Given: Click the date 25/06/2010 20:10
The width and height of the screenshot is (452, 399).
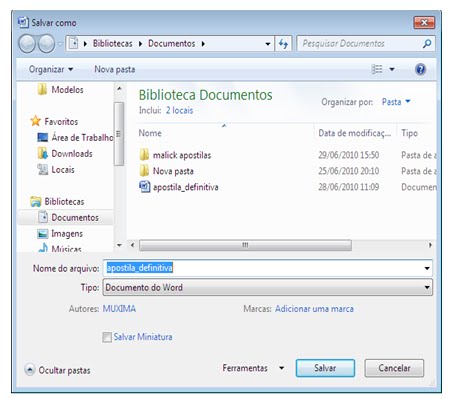Looking at the screenshot, I should click(x=348, y=171).
